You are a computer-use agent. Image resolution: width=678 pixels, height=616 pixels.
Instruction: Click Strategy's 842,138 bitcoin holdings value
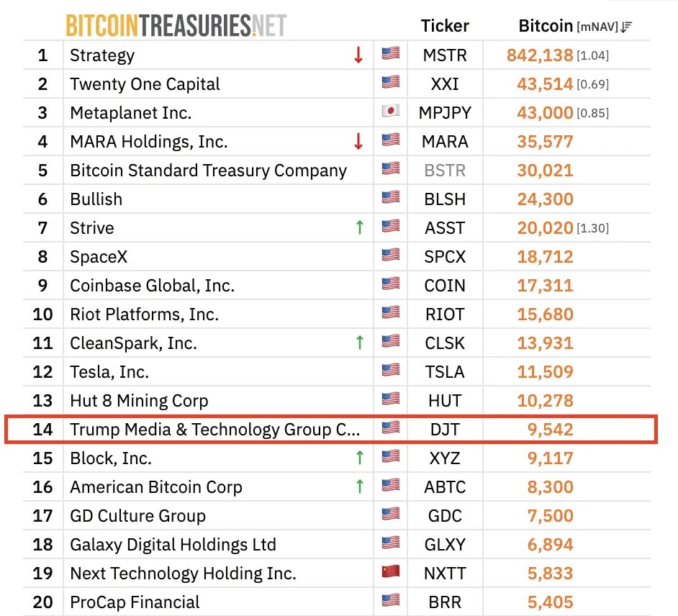pyautogui.click(x=540, y=55)
